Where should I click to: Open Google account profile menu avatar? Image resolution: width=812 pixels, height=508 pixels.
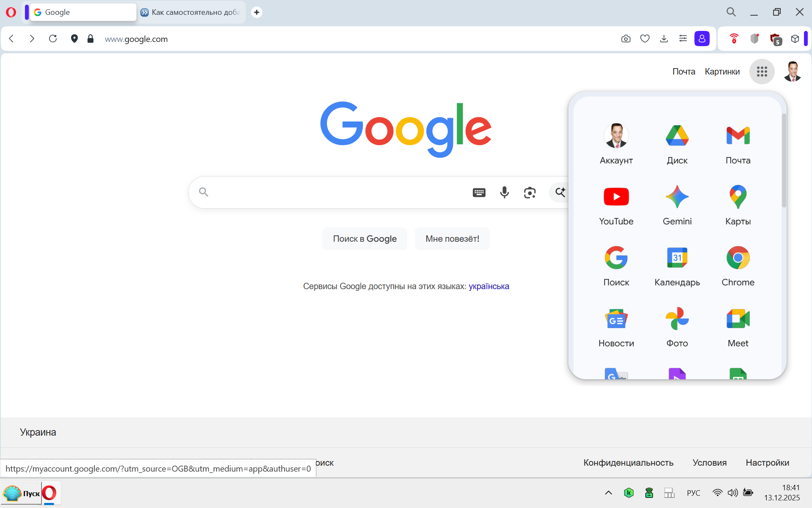[792, 72]
